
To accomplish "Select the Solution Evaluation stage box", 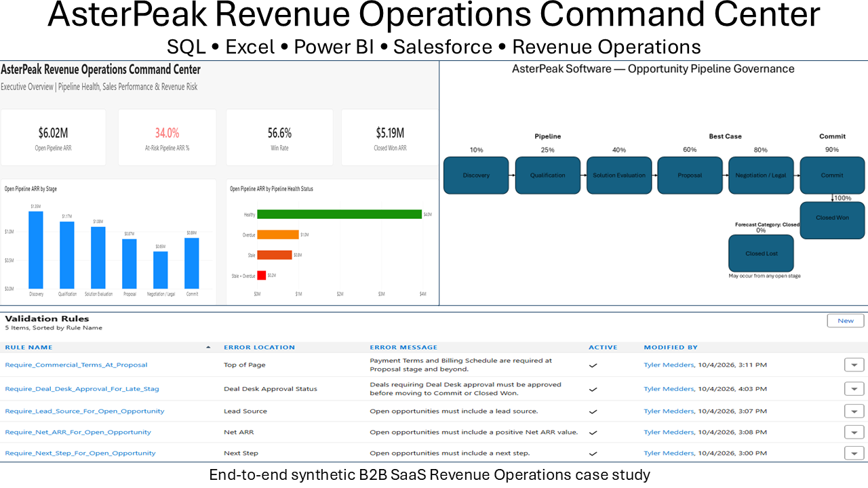I will click(x=619, y=176).
